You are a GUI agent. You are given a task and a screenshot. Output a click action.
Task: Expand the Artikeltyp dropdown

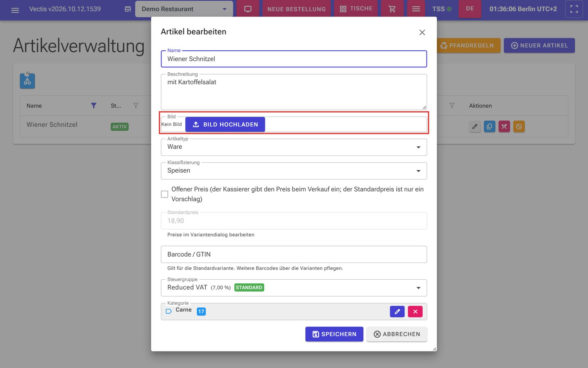pos(294,147)
